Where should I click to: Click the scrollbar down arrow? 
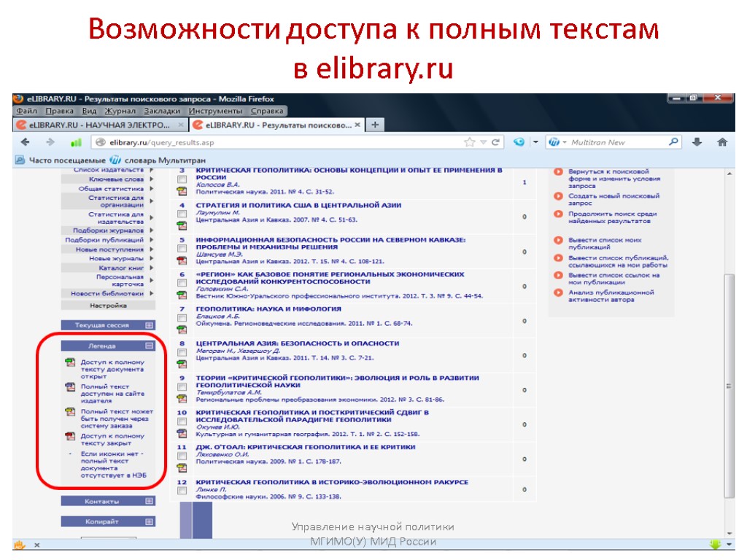[729, 533]
